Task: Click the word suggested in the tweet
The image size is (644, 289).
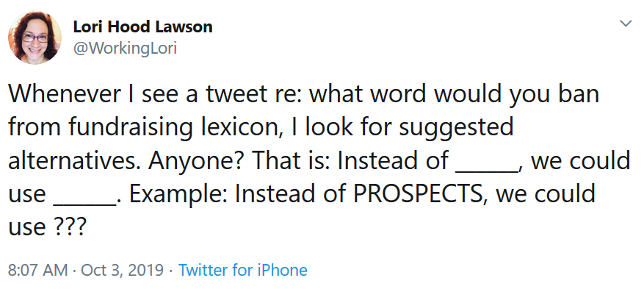Action: coord(456,129)
